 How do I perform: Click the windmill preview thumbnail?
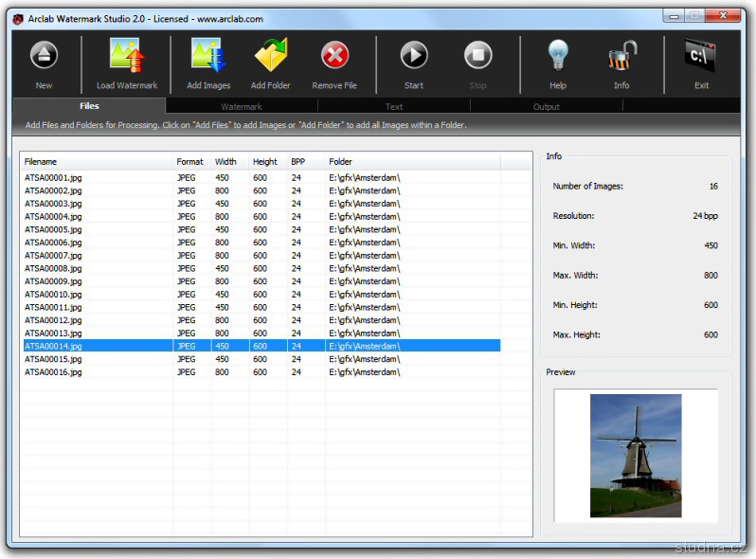[635, 456]
